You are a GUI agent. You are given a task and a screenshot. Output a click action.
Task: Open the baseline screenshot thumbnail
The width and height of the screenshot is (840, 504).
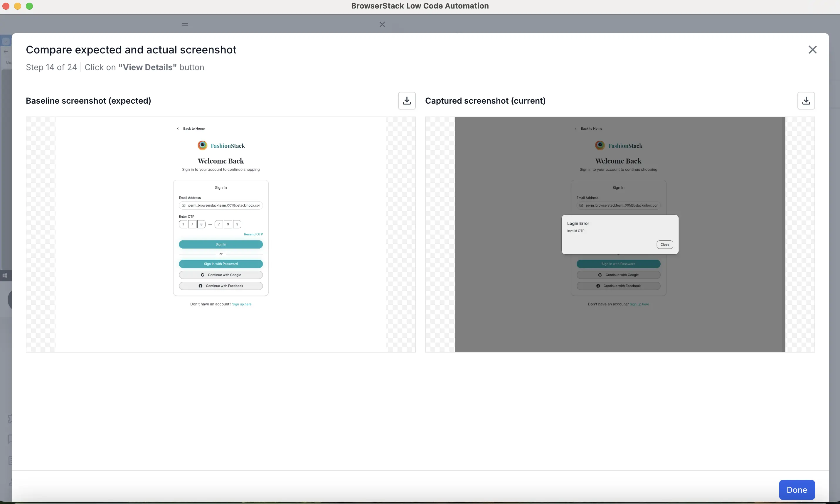220,234
